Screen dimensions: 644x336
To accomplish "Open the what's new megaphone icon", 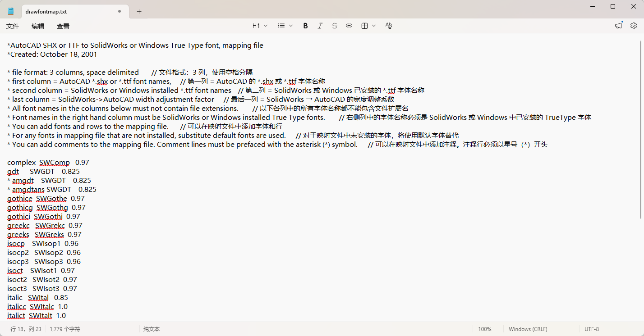I will (x=618, y=26).
